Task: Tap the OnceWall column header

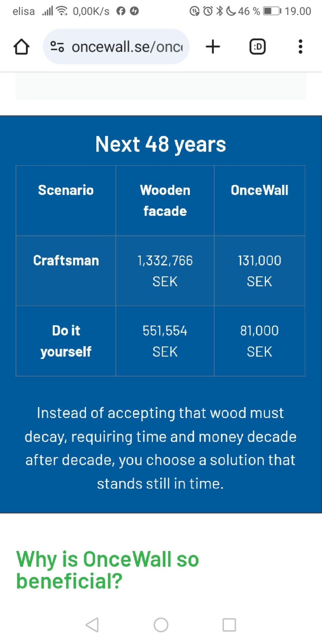Action: tap(260, 190)
